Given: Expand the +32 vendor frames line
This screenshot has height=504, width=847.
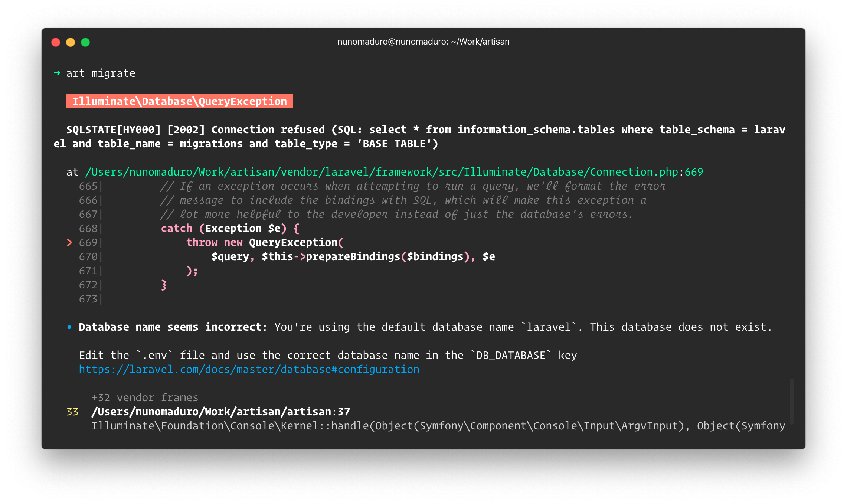Looking at the screenshot, I should pos(145,398).
